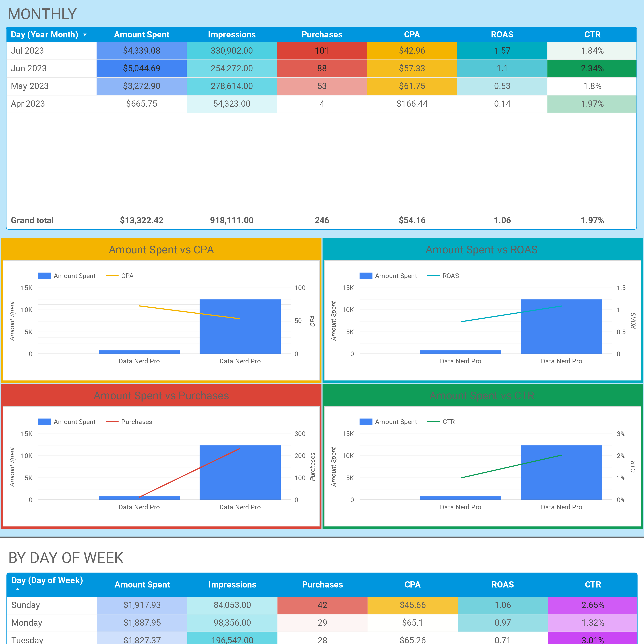Click the monthly ROAS column header
This screenshot has height=644, width=644.
coord(502,35)
